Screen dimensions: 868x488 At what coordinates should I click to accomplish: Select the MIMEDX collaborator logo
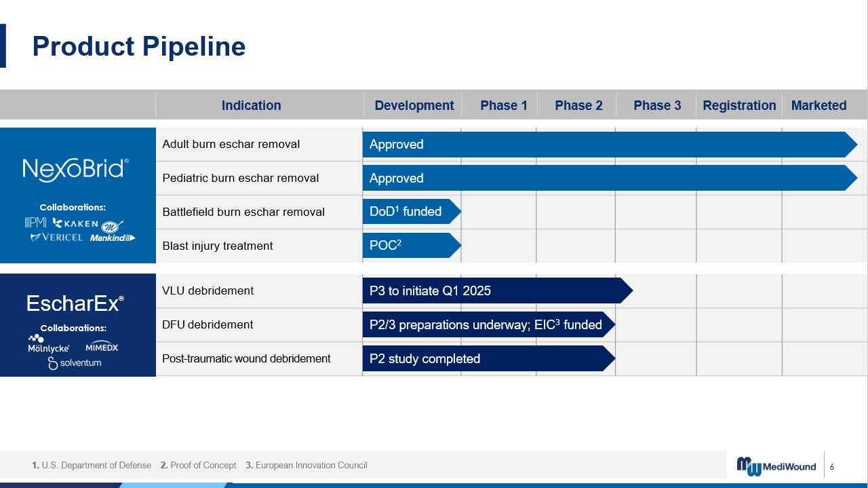[102, 347]
